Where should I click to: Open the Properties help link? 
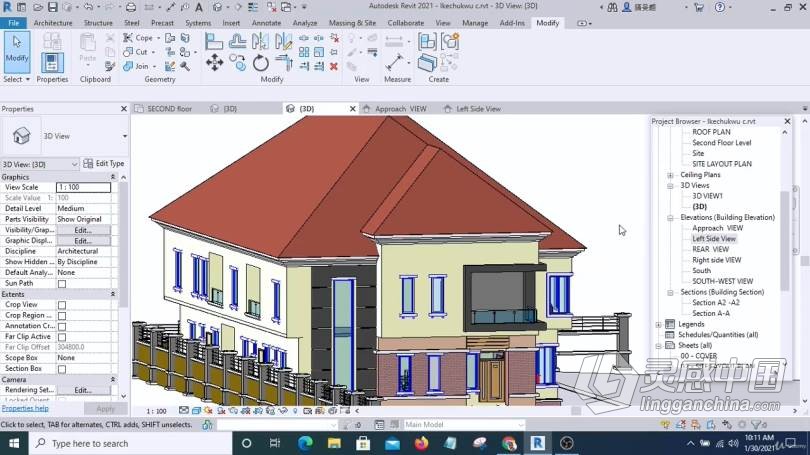25,409
